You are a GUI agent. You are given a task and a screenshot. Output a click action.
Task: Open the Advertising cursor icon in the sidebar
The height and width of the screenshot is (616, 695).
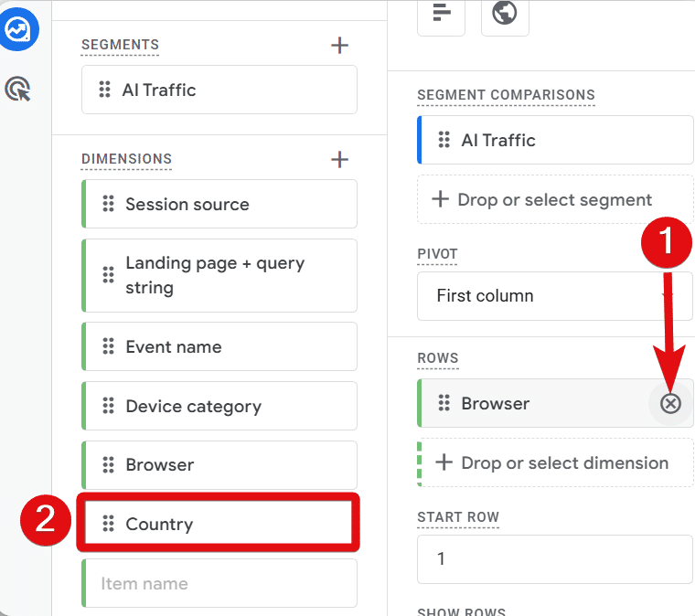click(17, 89)
